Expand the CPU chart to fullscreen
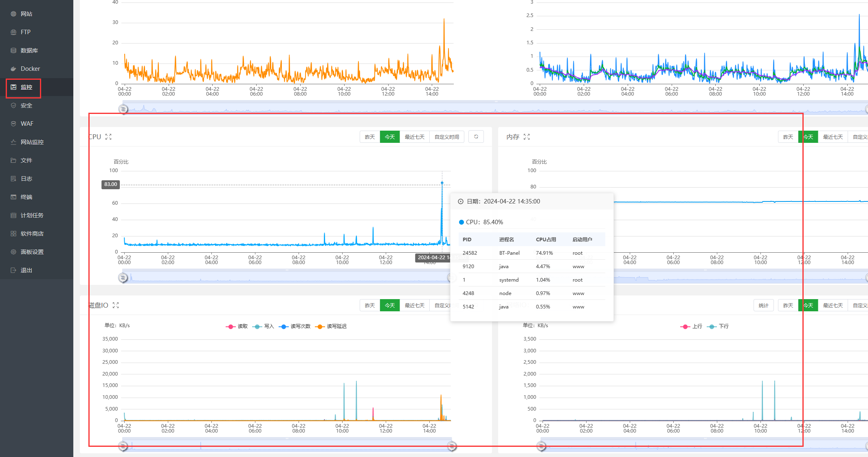The width and height of the screenshot is (868, 457). tap(108, 137)
